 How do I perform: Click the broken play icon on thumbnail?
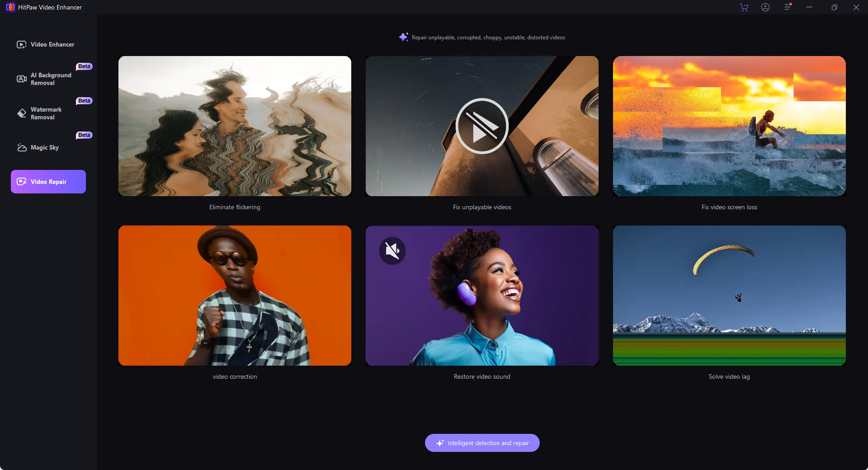point(482,126)
